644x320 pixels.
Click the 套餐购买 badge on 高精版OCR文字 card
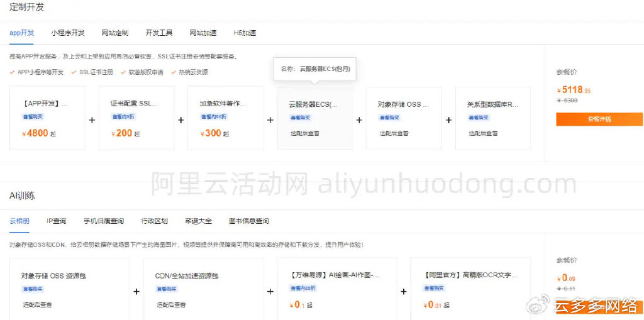pyautogui.click(x=434, y=287)
